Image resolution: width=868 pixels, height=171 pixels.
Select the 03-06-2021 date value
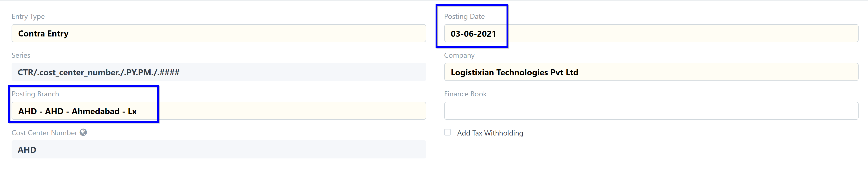tap(473, 34)
